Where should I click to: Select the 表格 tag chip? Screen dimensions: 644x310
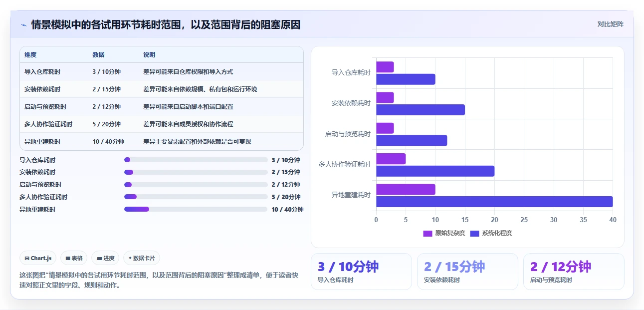(74, 258)
